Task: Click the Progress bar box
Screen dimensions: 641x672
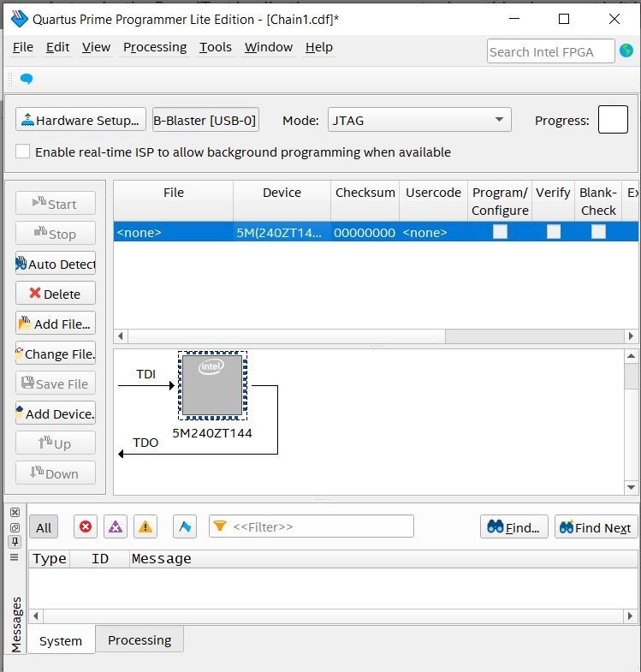Action: click(x=613, y=120)
